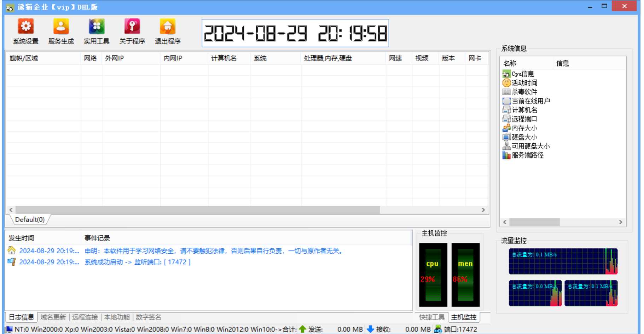Screen dimensions: 644x334
Task: Select the 活动时间 smiley icon
Action: point(506,83)
